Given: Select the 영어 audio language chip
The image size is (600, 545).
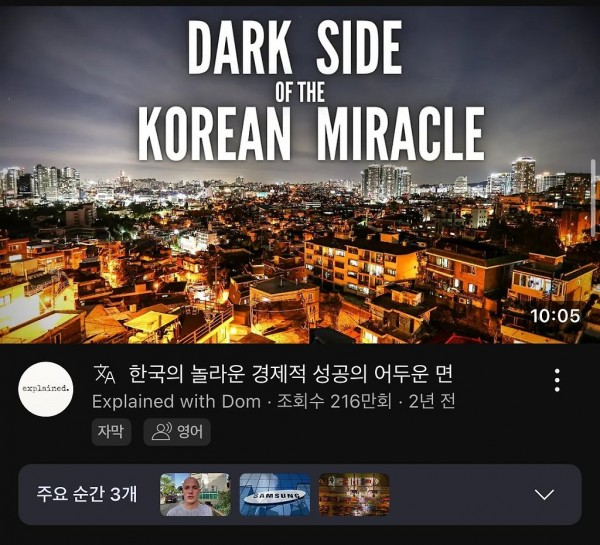Looking at the screenshot, I should pyautogui.click(x=177, y=432).
